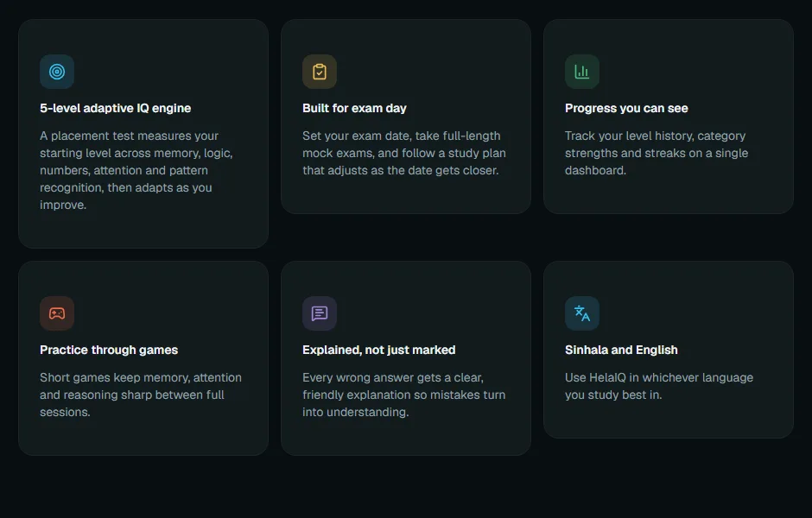Click the exam date study plan description
The height and width of the screenshot is (518, 812).
tap(404, 153)
